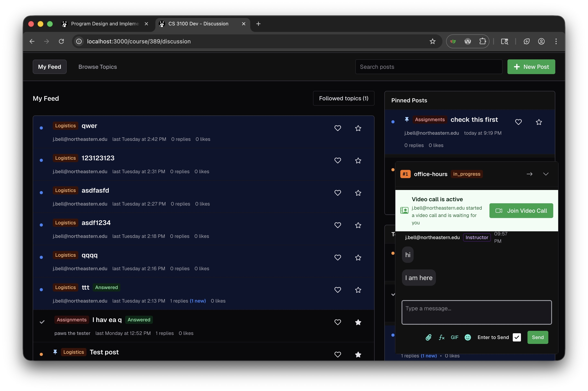Attach a file using the paperclip icon
The height and width of the screenshot is (391, 588).
click(x=429, y=337)
